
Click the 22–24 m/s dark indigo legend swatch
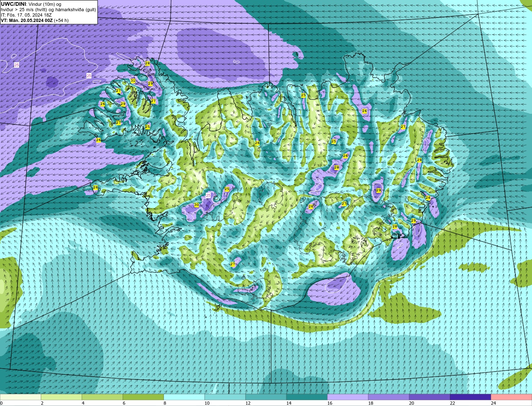click(470, 397)
